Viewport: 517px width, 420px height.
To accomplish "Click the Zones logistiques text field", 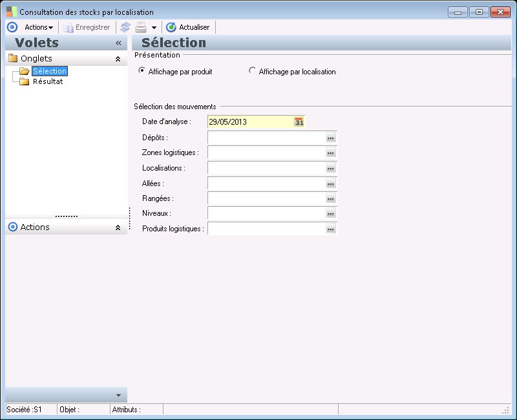I will click(266, 152).
